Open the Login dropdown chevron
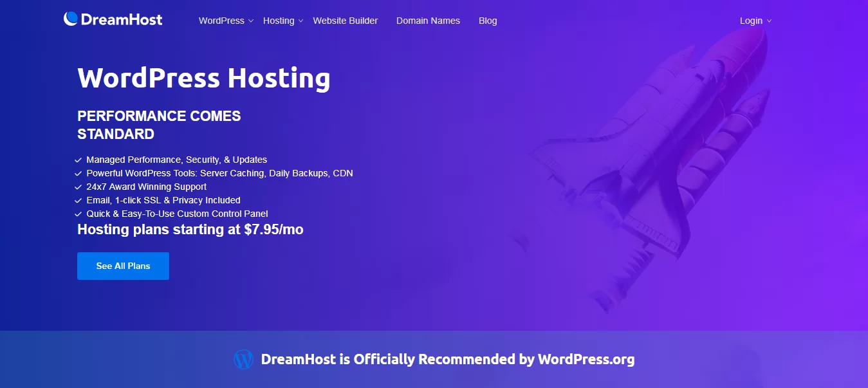868x388 pixels. click(x=769, y=21)
